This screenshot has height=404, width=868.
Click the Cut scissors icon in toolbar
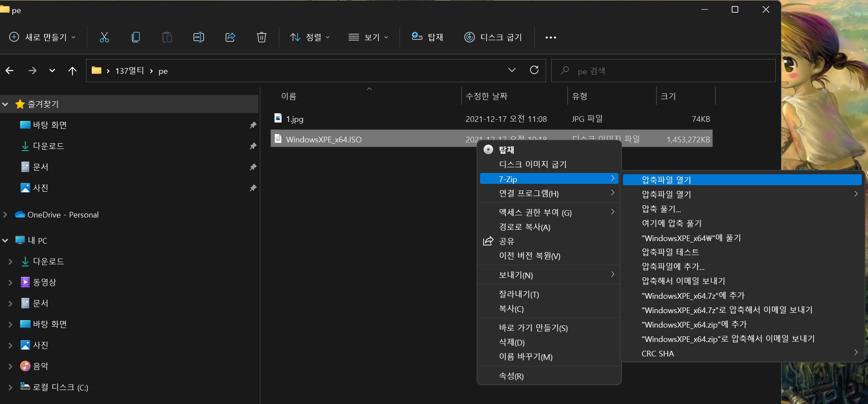pyautogui.click(x=104, y=37)
